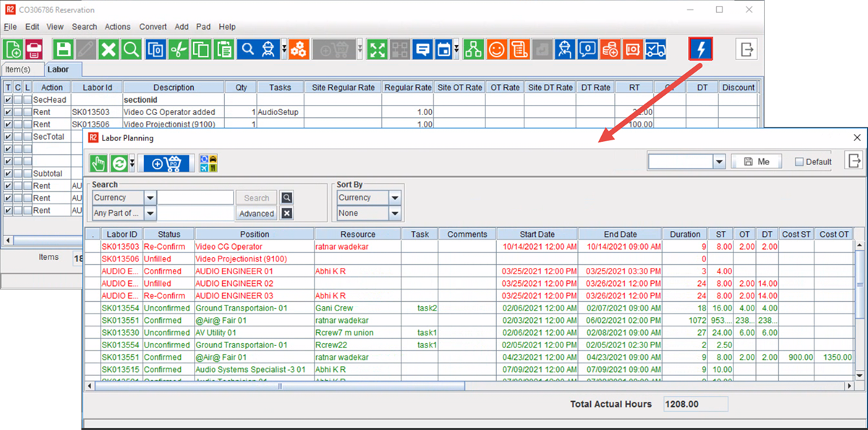The height and width of the screenshot is (430, 868).
Task: Click the scissors cut icon in toolbar
Action: (x=179, y=49)
